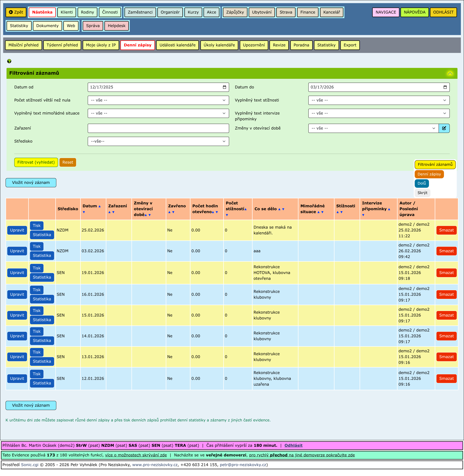Sort Zavřeno column ascending arrow

pos(169,212)
